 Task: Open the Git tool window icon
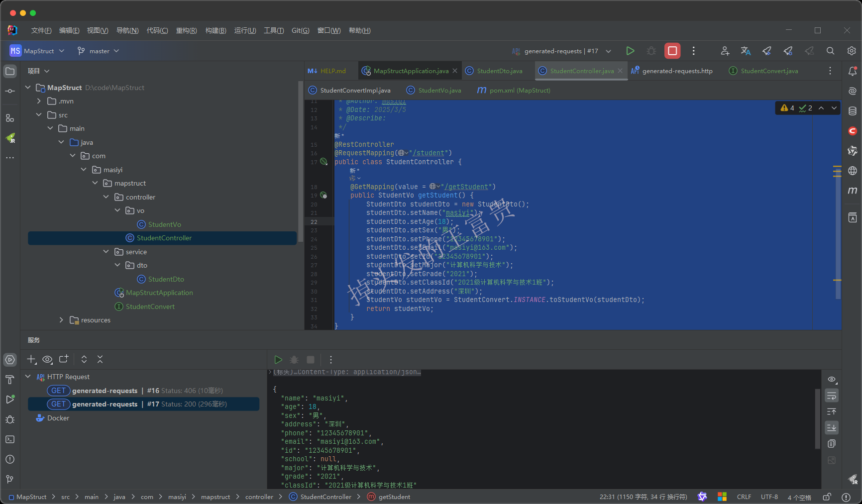(10, 479)
